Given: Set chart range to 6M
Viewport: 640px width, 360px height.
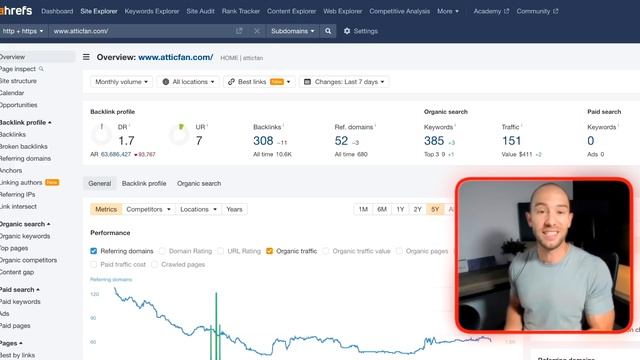Looking at the screenshot, I should coord(382,209).
